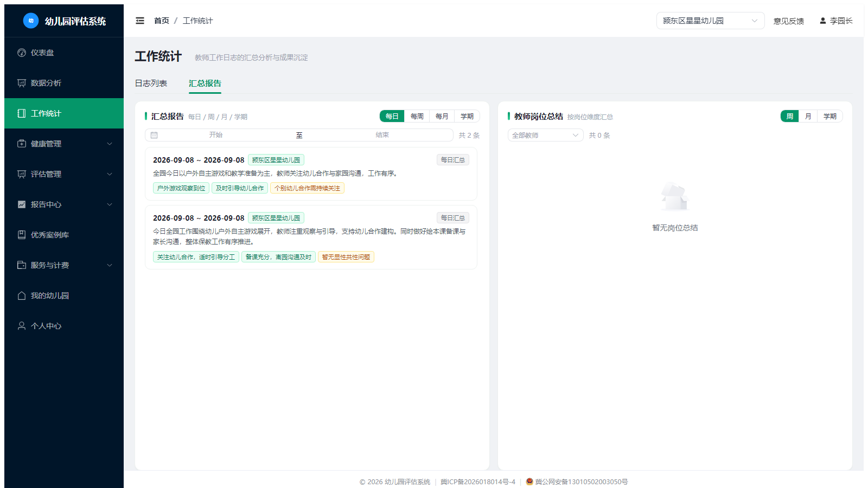Expand the 健康管理 submenu chevron
This screenshot has height=488, width=868.
click(110, 144)
